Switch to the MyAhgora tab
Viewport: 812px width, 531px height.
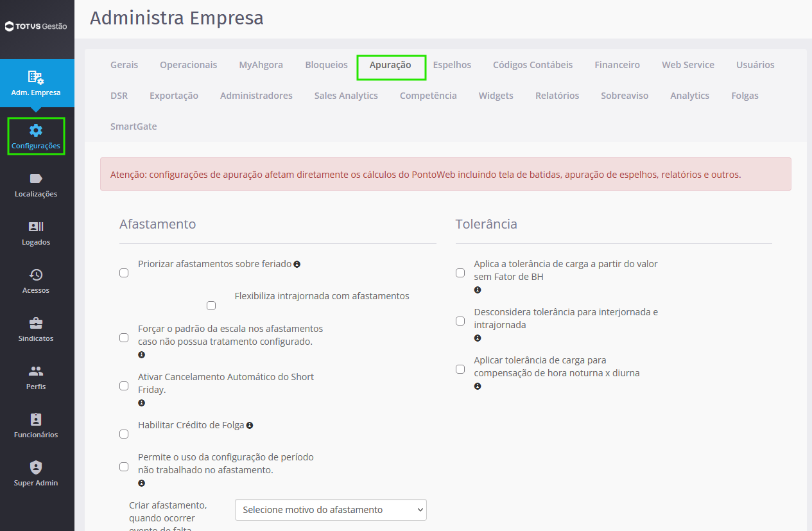pos(261,65)
